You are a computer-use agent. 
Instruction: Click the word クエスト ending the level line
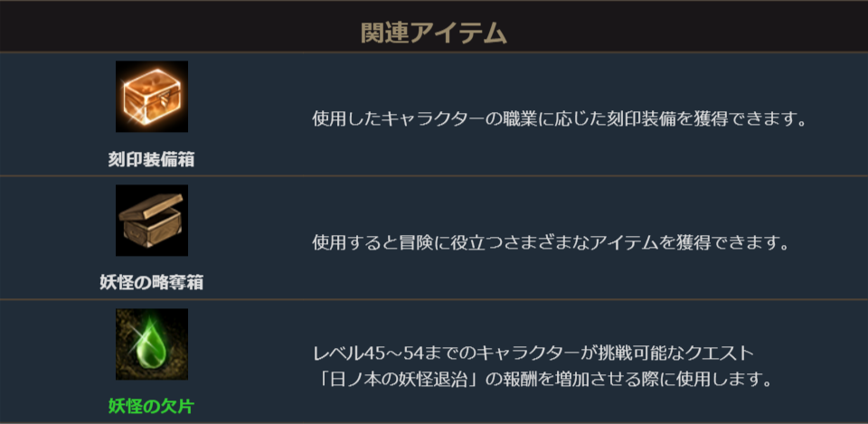point(720,352)
